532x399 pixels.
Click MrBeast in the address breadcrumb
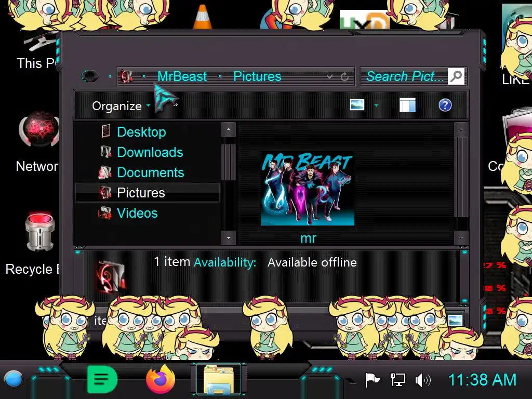coord(182,76)
